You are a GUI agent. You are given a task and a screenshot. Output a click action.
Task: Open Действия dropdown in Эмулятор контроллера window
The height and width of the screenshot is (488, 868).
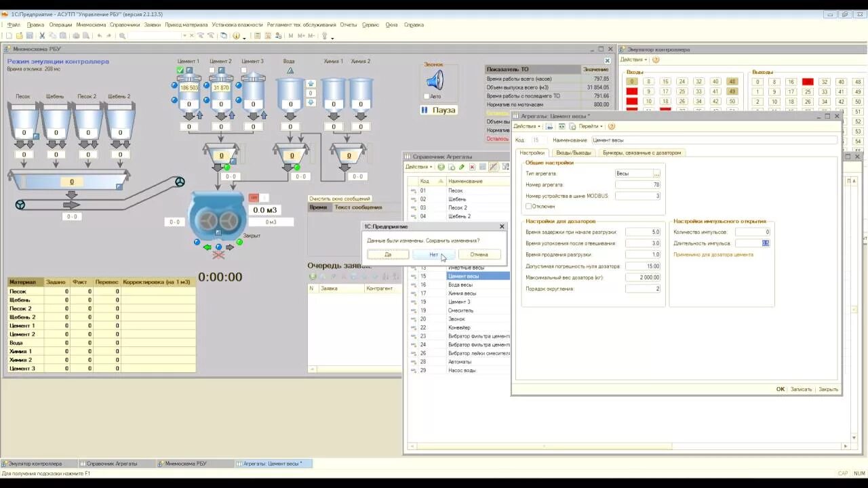[634, 60]
